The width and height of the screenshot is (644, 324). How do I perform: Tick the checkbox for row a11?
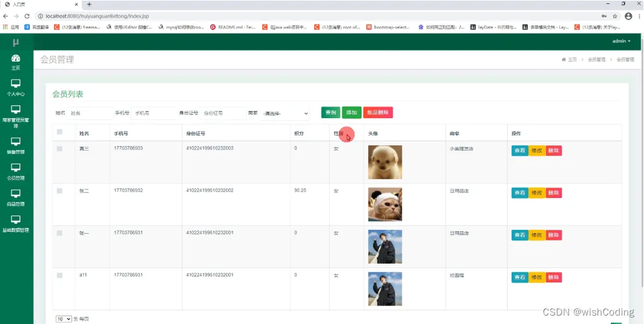click(x=60, y=275)
